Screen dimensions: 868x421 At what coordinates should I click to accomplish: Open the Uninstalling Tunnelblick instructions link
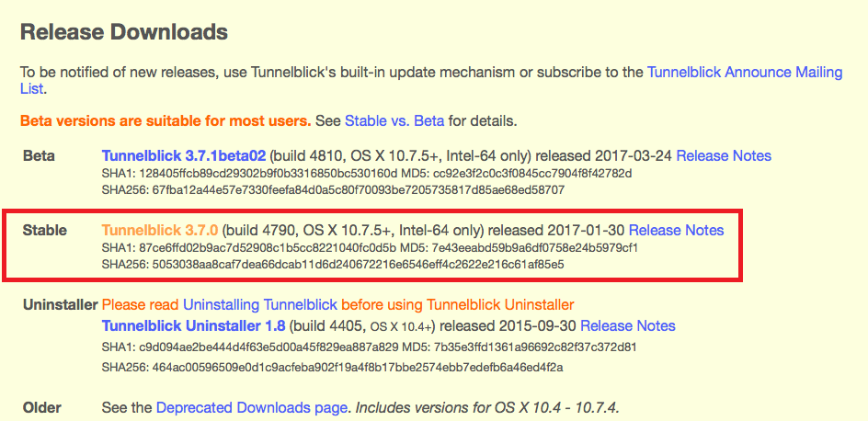259,304
